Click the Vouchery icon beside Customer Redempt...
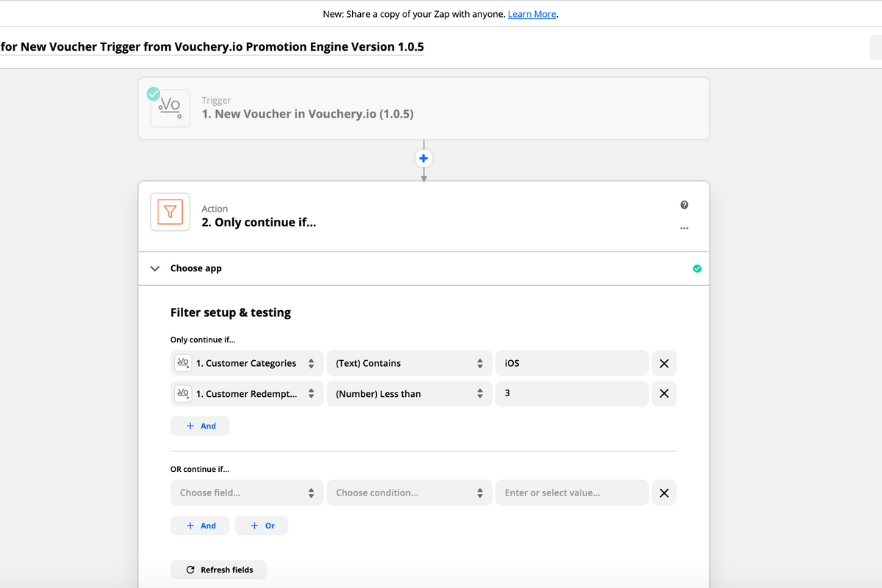Image resolution: width=882 pixels, height=588 pixels. coord(183,394)
